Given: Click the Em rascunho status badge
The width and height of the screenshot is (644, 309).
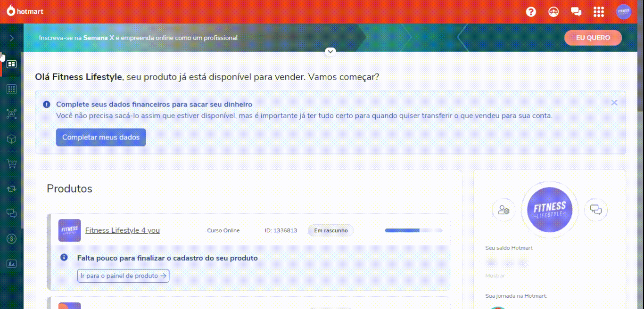Looking at the screenshot, I should click(x=331, y=230).
